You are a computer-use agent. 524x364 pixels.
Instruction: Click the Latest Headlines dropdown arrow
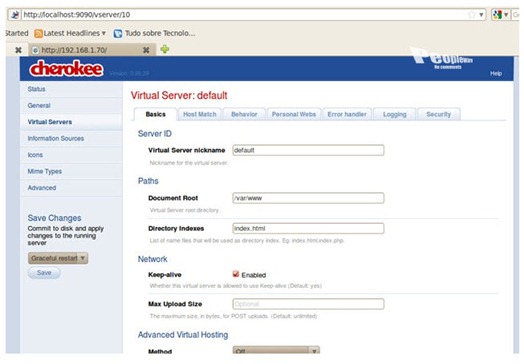tap(104, 33)
